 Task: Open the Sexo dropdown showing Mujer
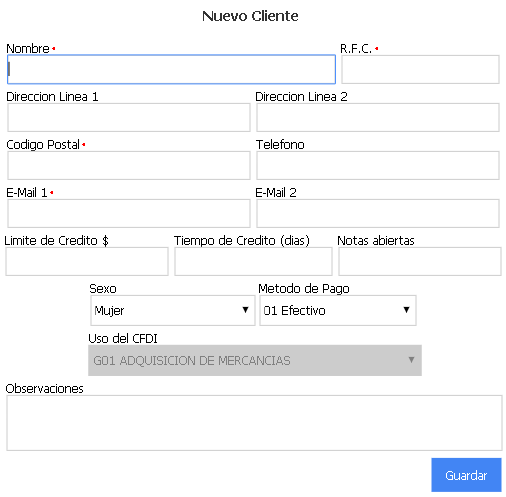[x=173, y=310]
